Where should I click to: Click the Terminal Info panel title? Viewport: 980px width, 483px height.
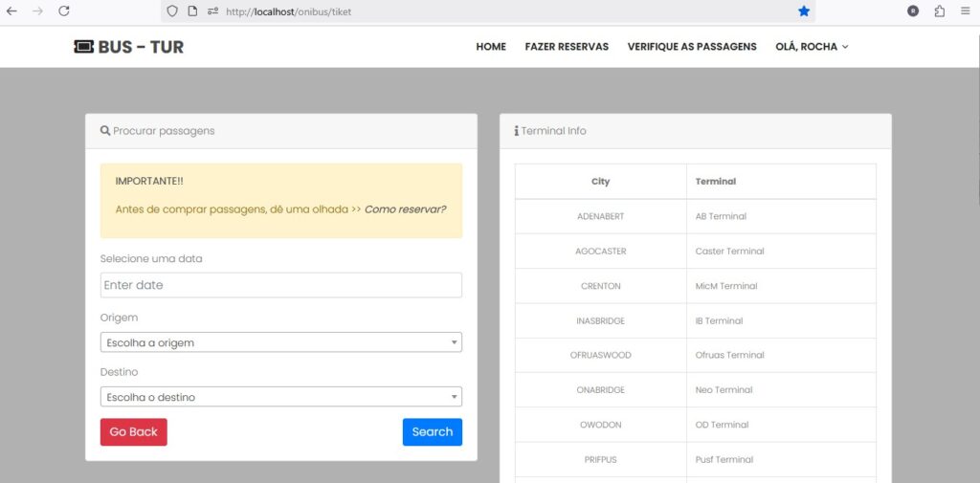point(554,131)
